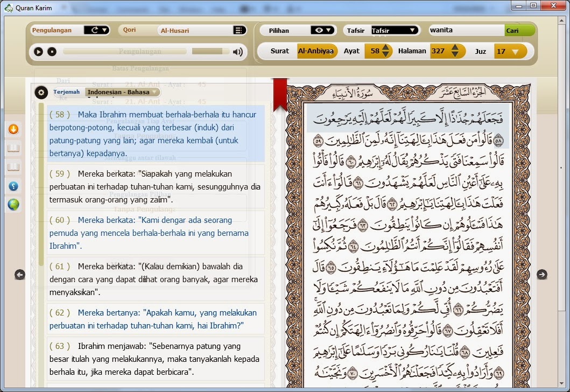The width and height of the screenshot is (570, 392).
Task: Go to previous page with left arrow
Action: [20, 275]
